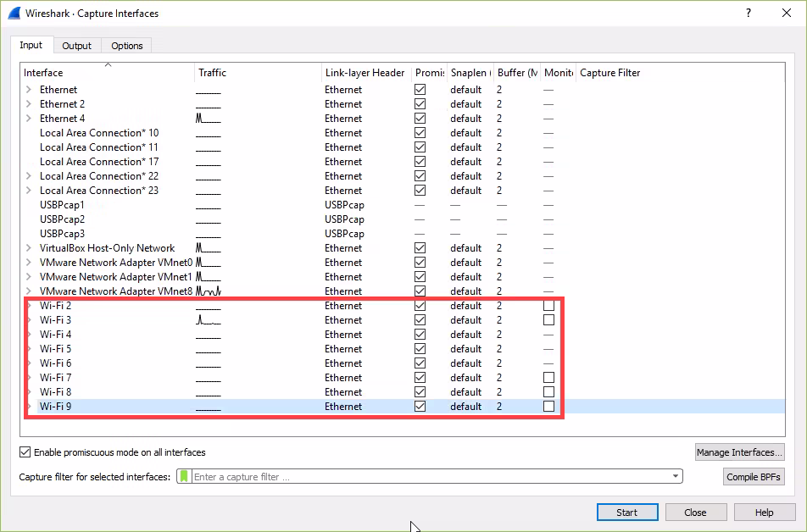
Task: Select the USBPcap1 interface row
Action: point(403,205)
